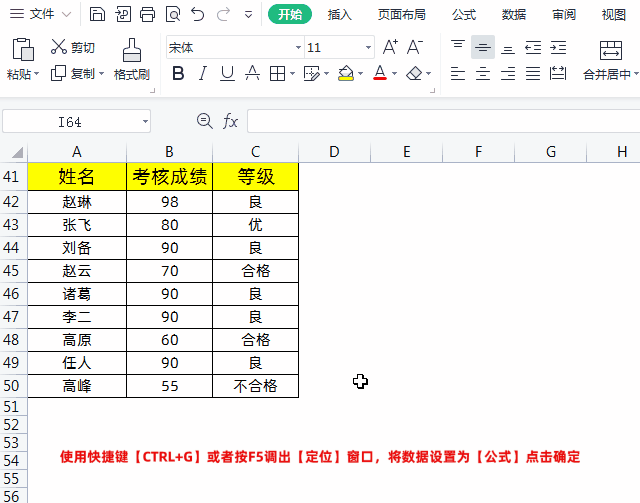Screen dimensions: 640x503
Task: Click the Copy (复制) icon
Action: coord(58,73)
